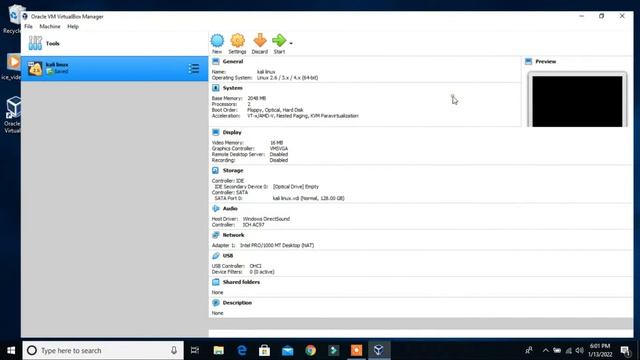Click the General section icon
The width and height of the screenshot is (640, 360).
(216, 61)
